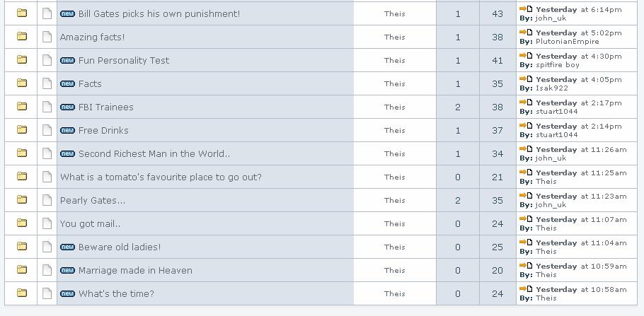Click thread starter Theis on Free Drinks row
This screenshot has width=644, height=316.
coord(395,130)
